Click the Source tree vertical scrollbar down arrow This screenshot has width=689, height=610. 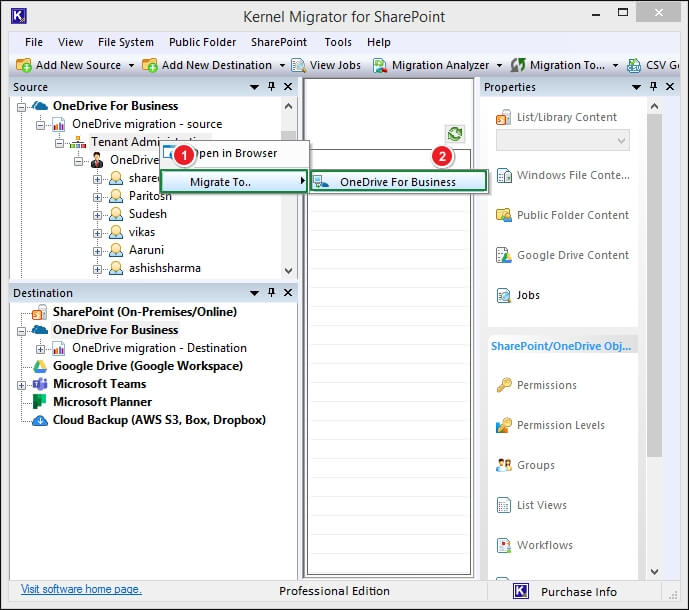[288, 271]
